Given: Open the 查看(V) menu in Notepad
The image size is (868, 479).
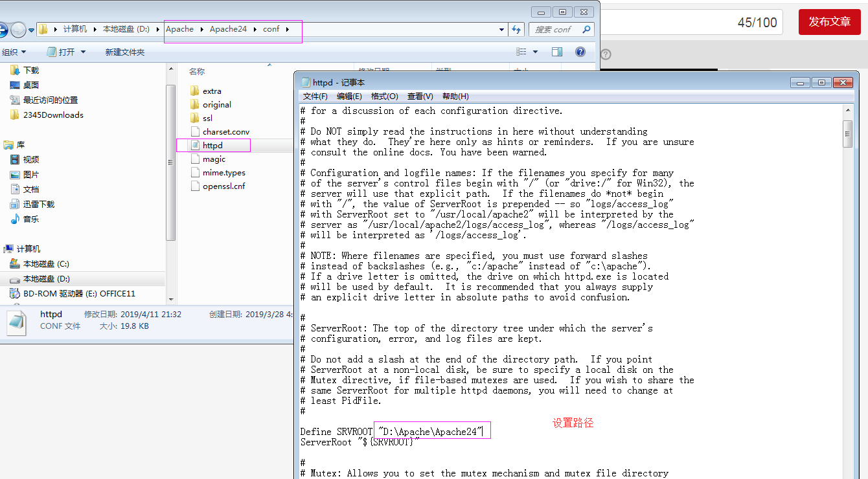Looking at the screenshot, I should 420,96.
